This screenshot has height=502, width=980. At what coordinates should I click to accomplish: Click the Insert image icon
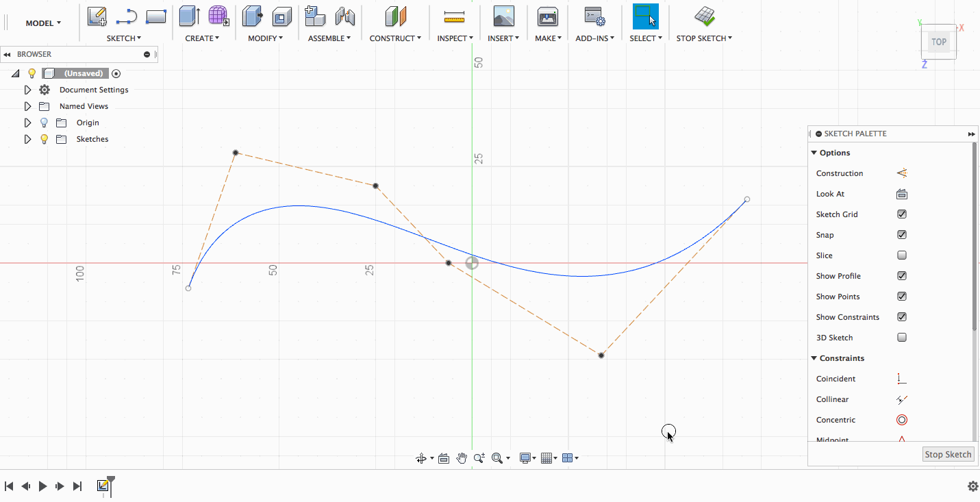(x=503, y=16)
